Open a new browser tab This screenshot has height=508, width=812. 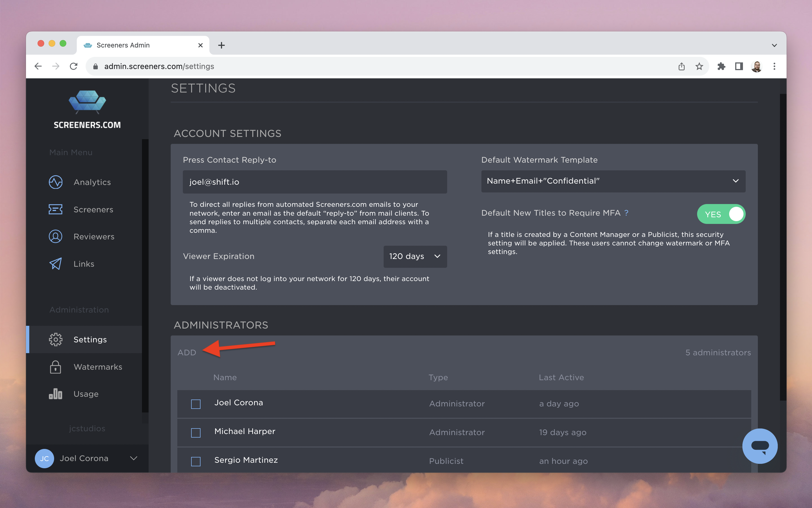[x=222, y=45]
